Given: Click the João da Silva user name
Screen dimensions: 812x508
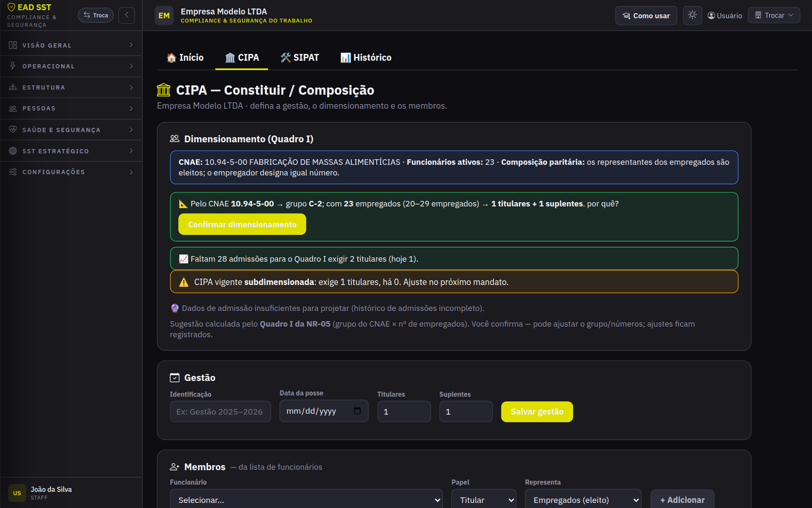Looking at the screenshot, I should tap(51, 489).
